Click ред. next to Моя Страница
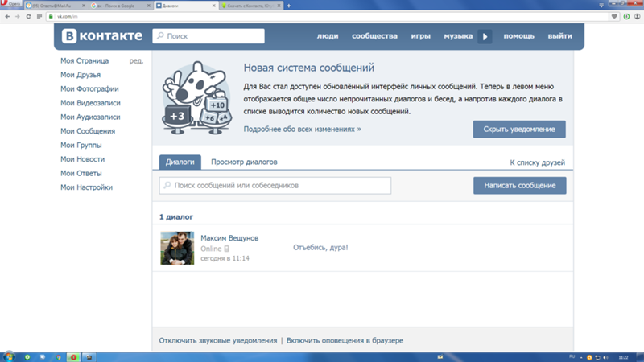 [136, 61]
